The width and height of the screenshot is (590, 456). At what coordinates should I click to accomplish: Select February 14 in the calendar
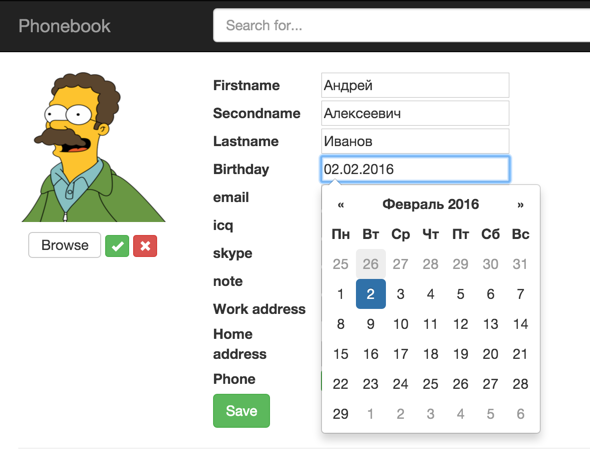(x=520, y=324)
